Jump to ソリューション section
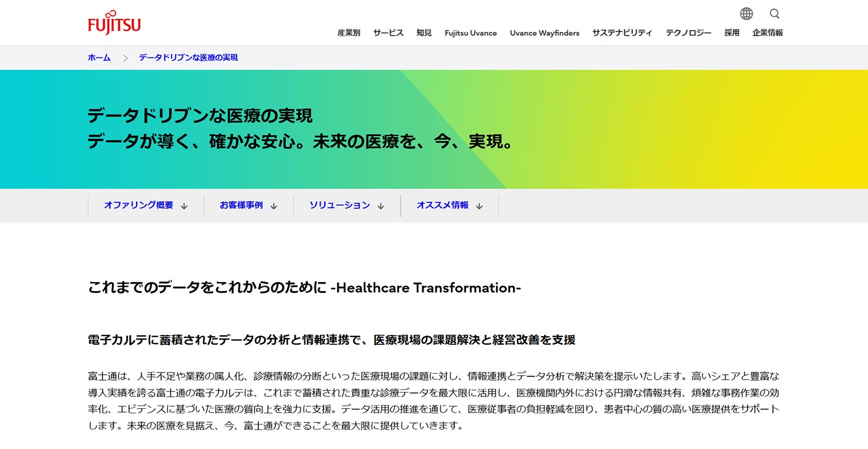Image resolution: width=868 pixels, height=449 pixels. tap(340, 205)
